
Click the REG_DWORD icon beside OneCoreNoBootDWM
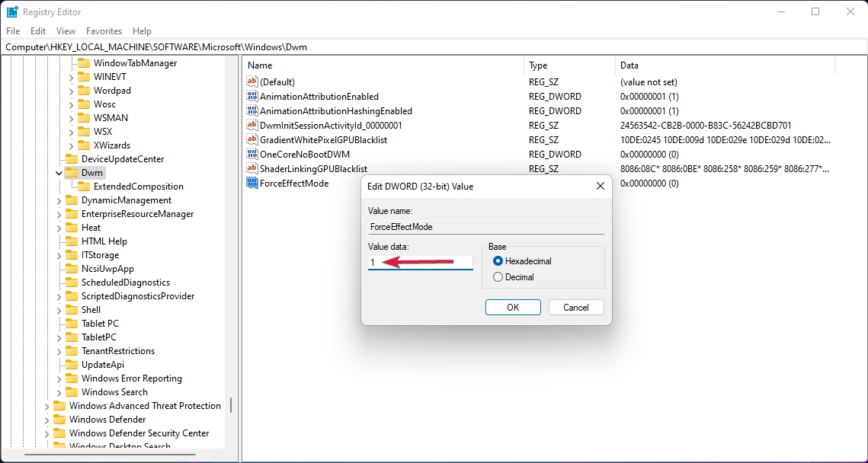point(252,154)
